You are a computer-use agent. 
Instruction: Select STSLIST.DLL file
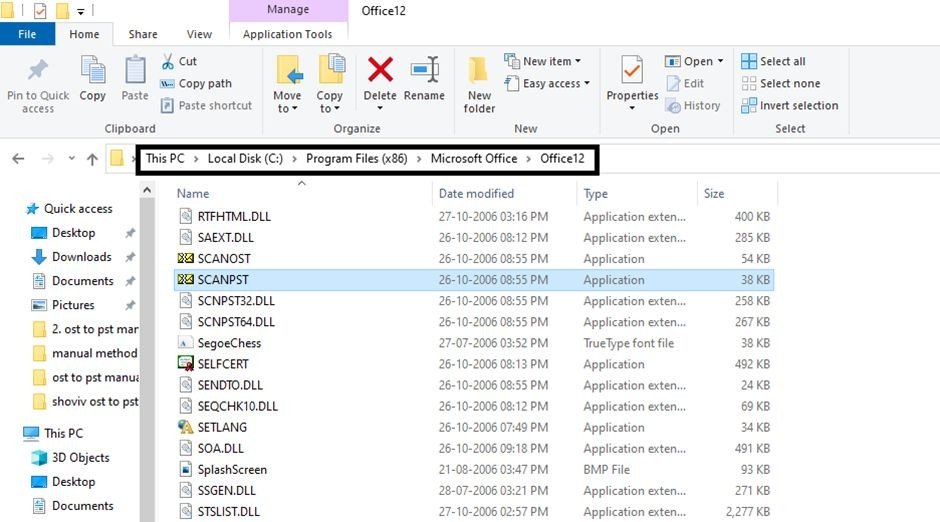474,512
